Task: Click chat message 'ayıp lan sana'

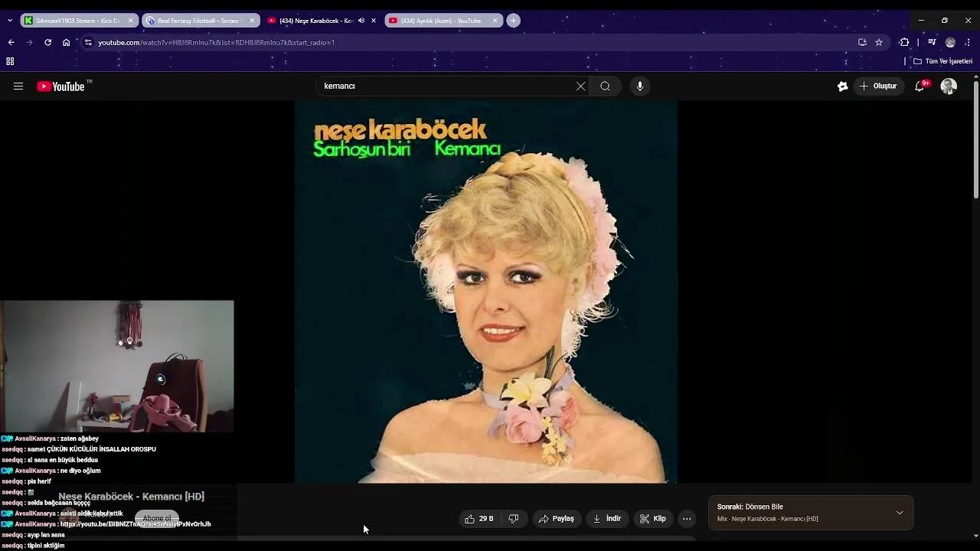Action: 46,535
